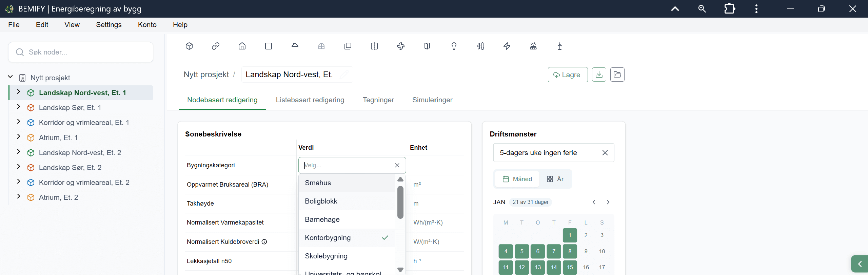Click the Søk noder search field
868x275 pixels.
(81, 52)
